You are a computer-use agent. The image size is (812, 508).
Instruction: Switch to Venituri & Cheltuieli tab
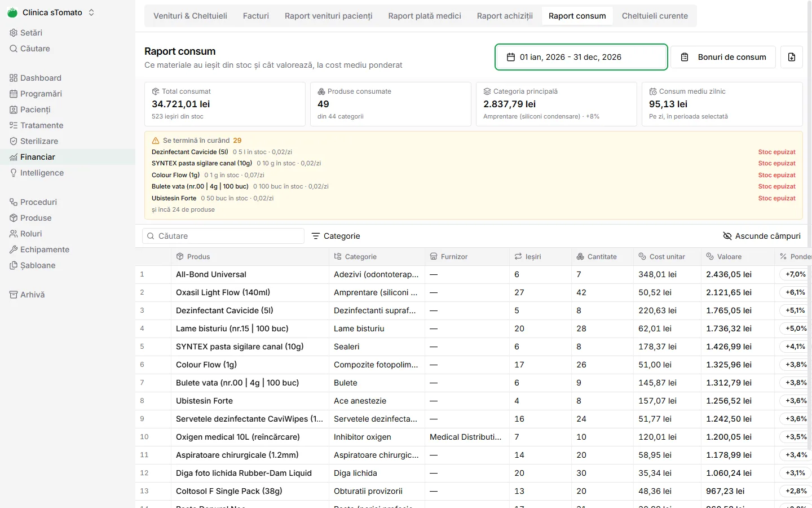(x=190, y=16)
